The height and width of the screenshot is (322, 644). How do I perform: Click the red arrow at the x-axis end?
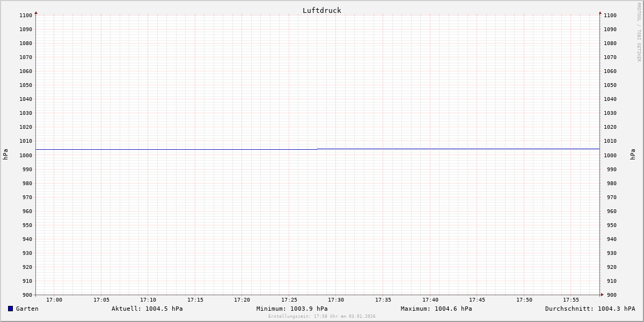point(602,295)
